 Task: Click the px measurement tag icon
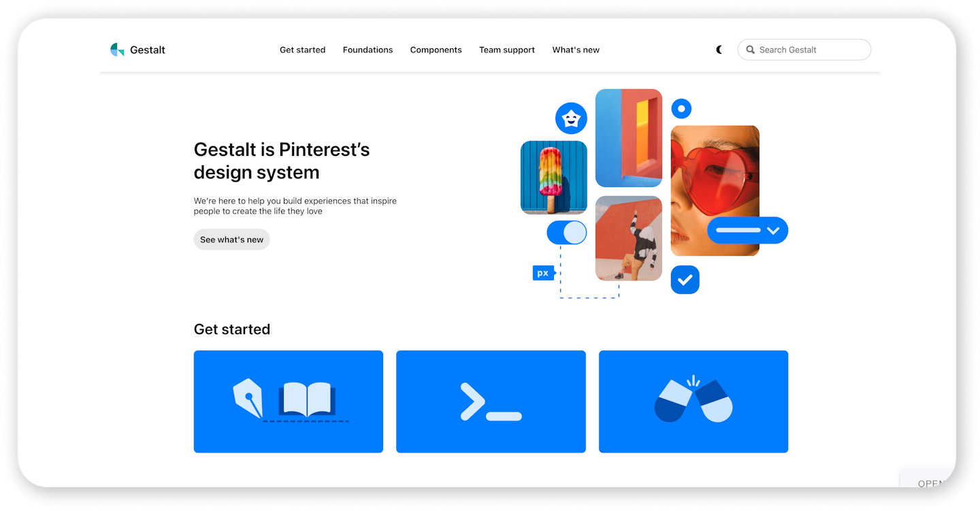(543, 273)
